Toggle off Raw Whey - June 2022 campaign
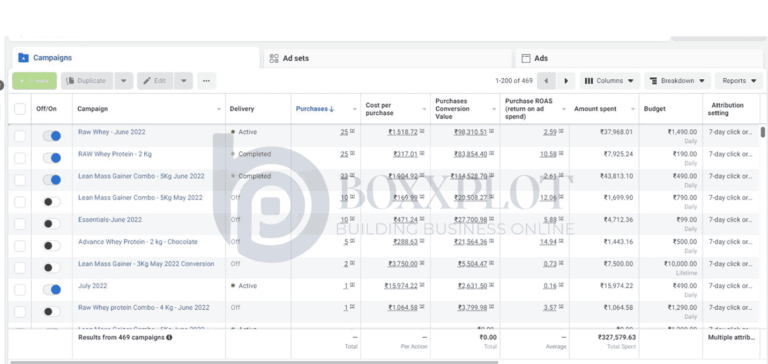Image resolution: width=768 pixels, height=364 pixels. coord(52,136)
